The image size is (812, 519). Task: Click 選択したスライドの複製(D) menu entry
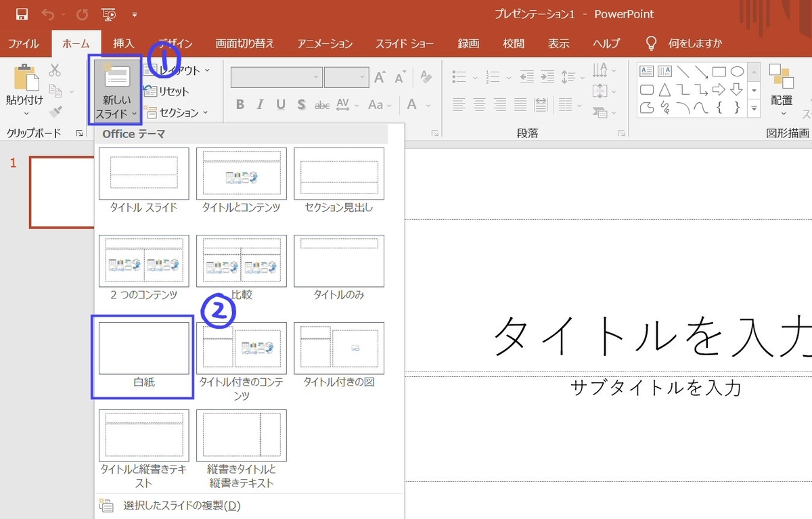(181, 505)
